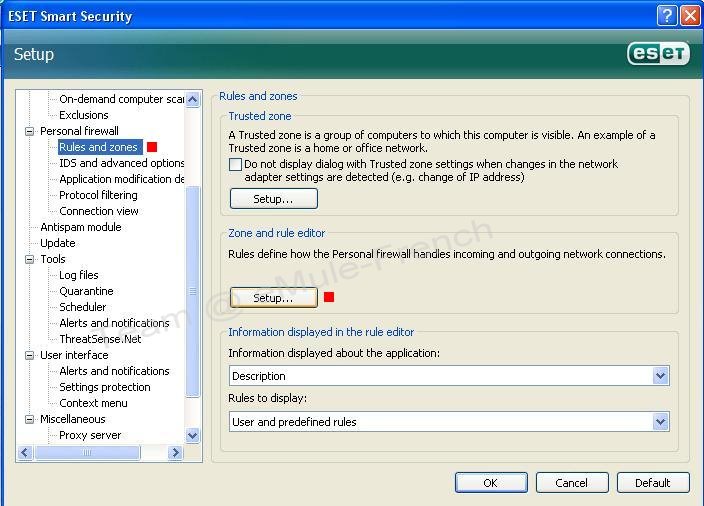Viewport: 704px width, 506px height.
Task: Select IDS and advanced options
Action: (x=121, y=163)
